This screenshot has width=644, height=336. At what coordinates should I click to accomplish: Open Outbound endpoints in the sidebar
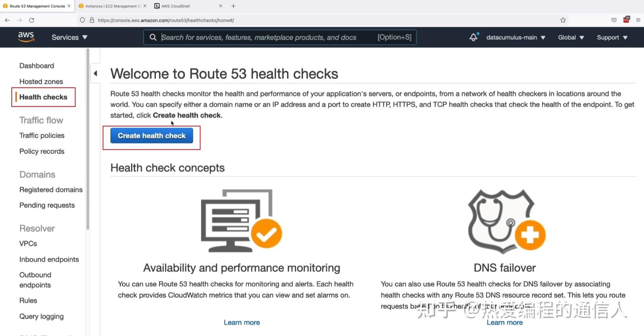point(35,280)
